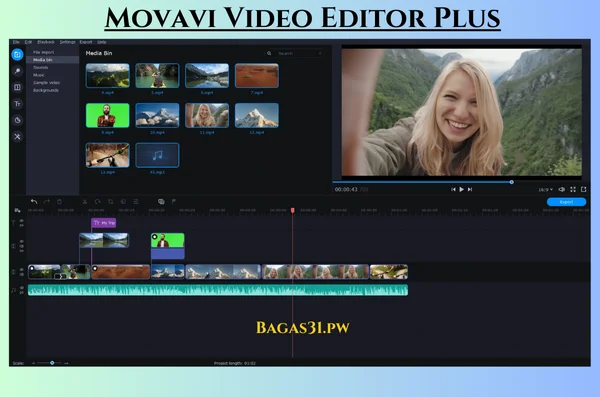Open the File menu

16,42
